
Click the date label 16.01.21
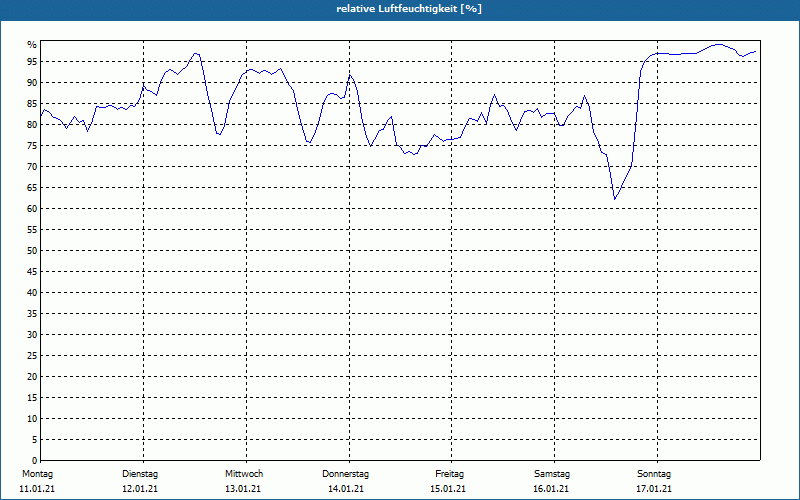pyautogui.click(x=551, y=489)
